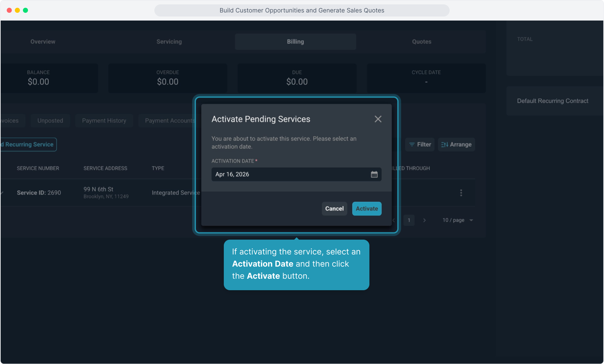The width and height of the screenshot is (604, 364).
Task: Select page 1 in pagination
Action: click(x=409, y=220)
